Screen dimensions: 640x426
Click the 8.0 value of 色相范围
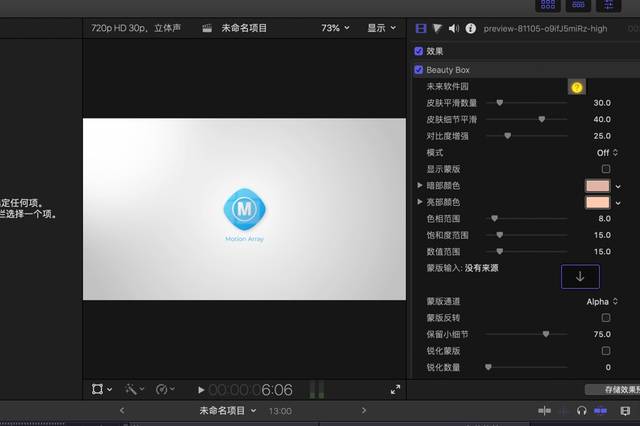point(604,219)
